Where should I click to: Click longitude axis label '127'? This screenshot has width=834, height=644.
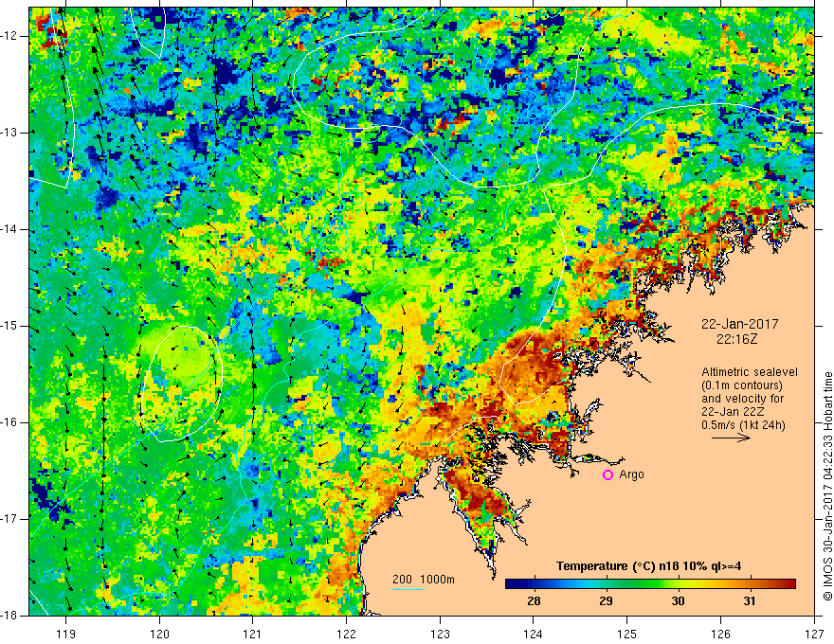(814, 634)
